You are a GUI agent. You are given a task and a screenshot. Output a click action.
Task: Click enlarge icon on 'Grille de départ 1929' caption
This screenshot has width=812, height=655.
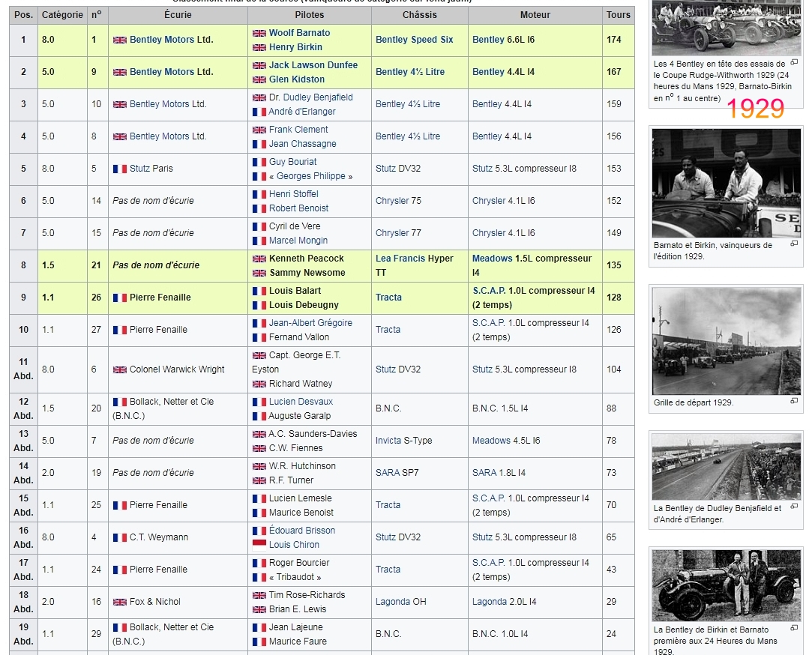point(794,401)
